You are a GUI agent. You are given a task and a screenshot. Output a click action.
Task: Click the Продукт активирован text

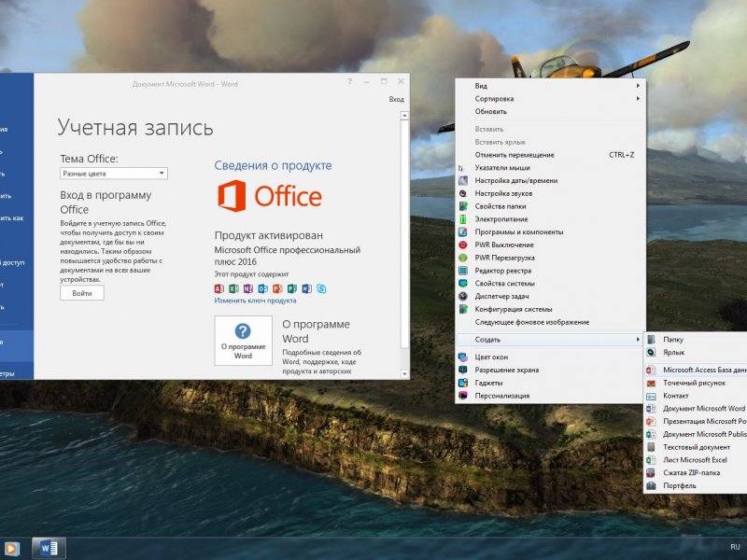point(269,235)
